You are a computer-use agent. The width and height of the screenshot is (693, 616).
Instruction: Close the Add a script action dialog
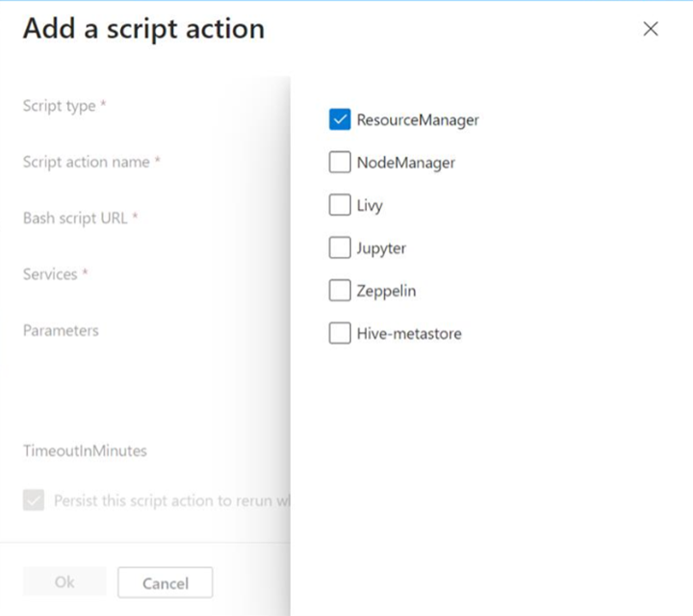[651, 29]
